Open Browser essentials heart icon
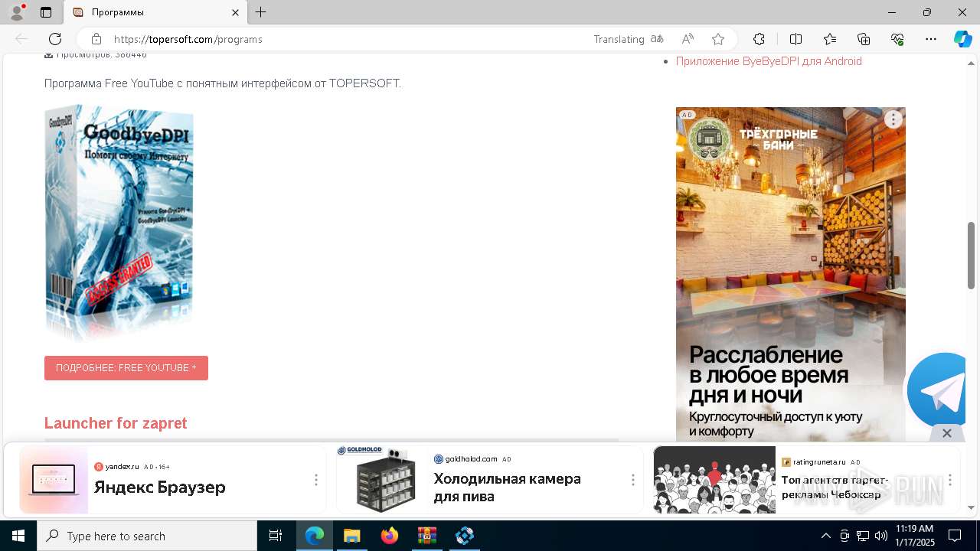 [897, 39]
